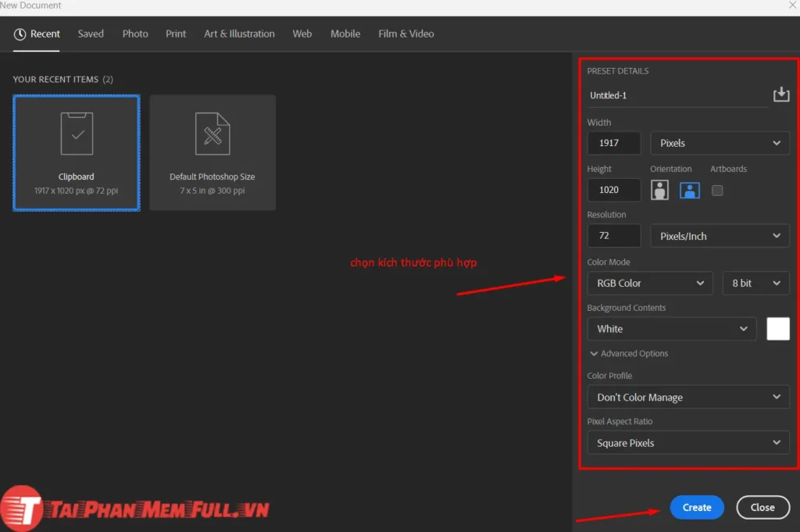Switch to the Film & Video tab
The width and height of the screenshot is (800, 532).
(405, 34)
